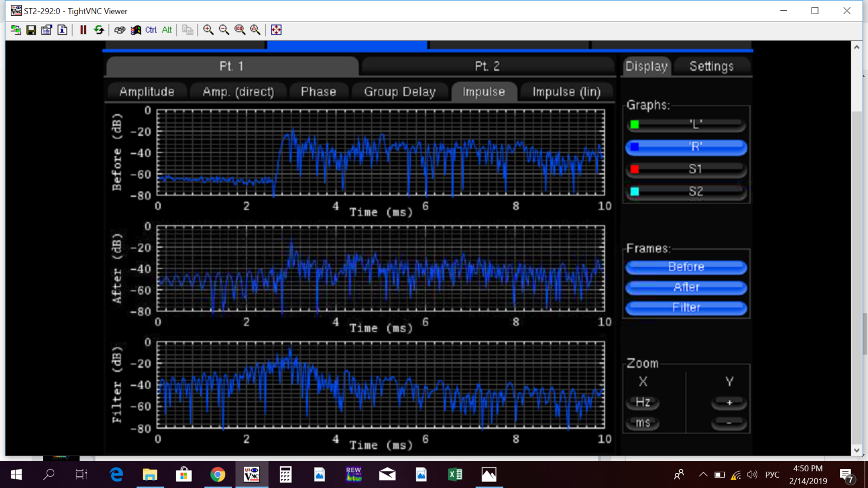Switch to the Pt. 1 tab

point(232,66)
